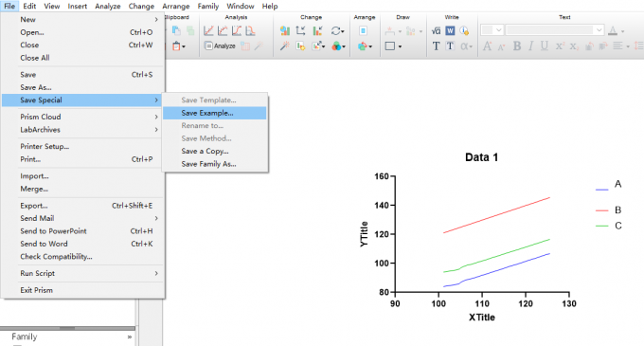The height and width of the screenshot is (346, 644).
Task: Click the Analyze button in Analysis group
Action: pyautogui.click(x=220, y=46)
